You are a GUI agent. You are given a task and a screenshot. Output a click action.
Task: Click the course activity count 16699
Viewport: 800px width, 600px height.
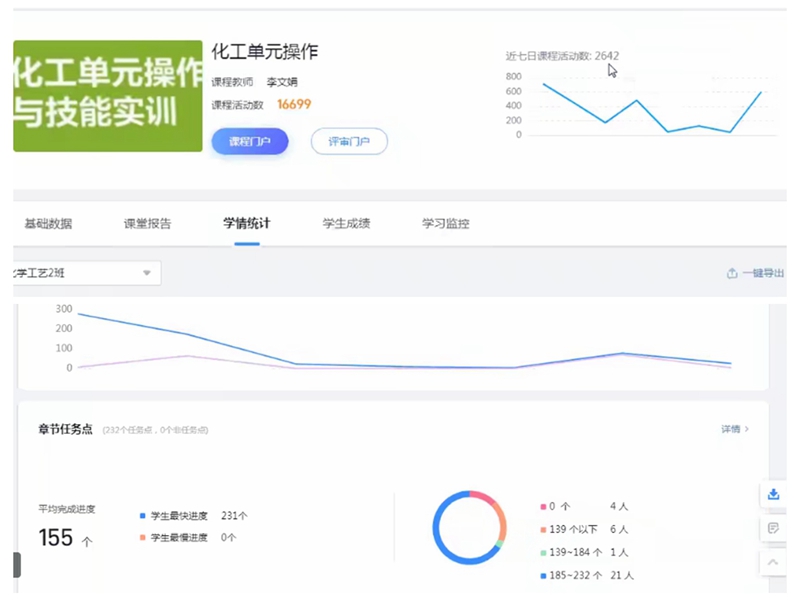coord(294,105)
